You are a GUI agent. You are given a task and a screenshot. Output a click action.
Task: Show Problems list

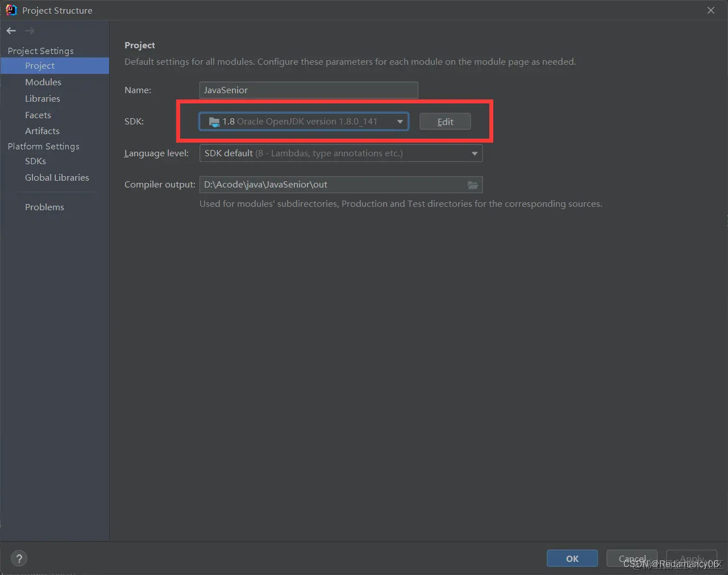pyautogui.click(x=44, y=207)
